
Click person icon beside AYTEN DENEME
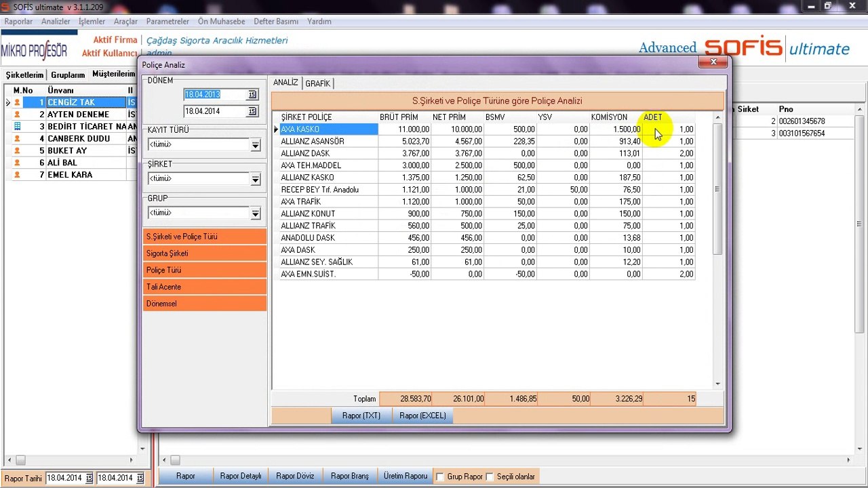(x=18, y=115)
